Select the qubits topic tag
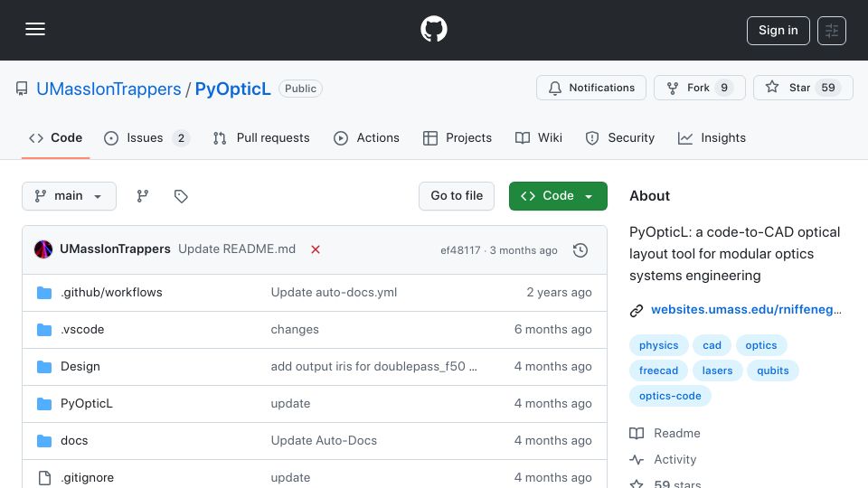868x488 pixels. pyautogui.click(x=773, y=371)
